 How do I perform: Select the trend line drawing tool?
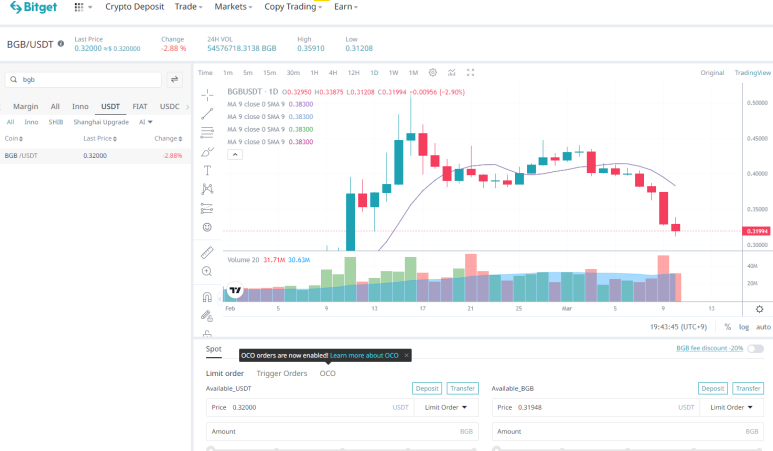[x=207, y=114]
